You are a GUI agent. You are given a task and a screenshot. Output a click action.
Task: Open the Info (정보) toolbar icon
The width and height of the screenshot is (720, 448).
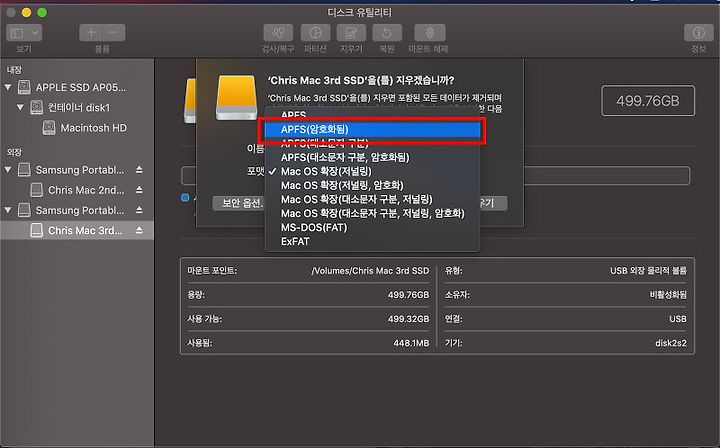click(698, 33)
